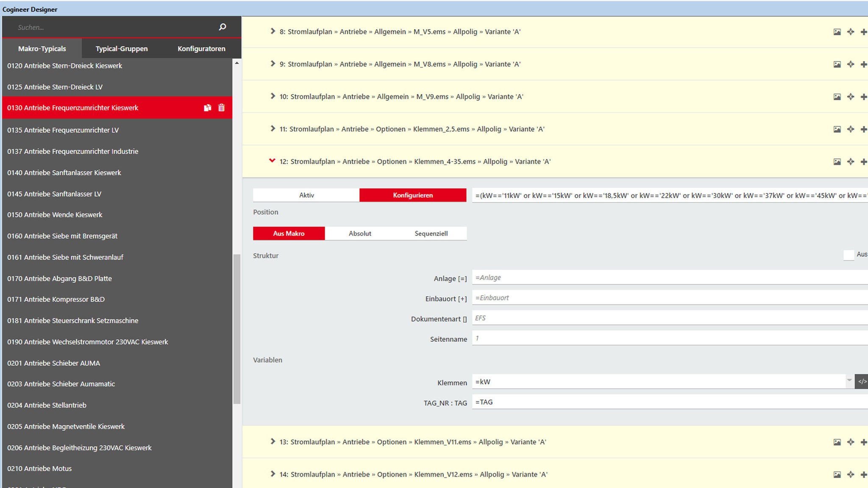Toggle the Aus checkbox next to Struktur
The height and width of the screenshot is (488, 868).
(x=849, y=255)
